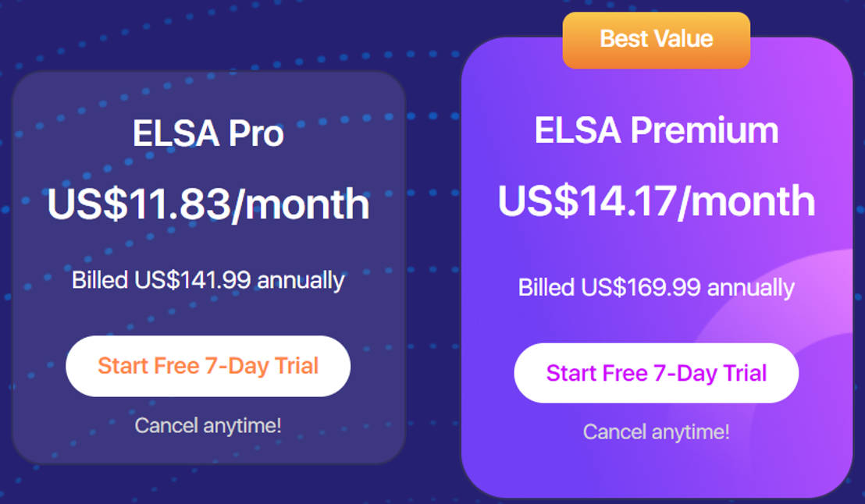Click the orange Best Value label text
This screenshot has height=504, width=865.
click(x=656, y=40)
